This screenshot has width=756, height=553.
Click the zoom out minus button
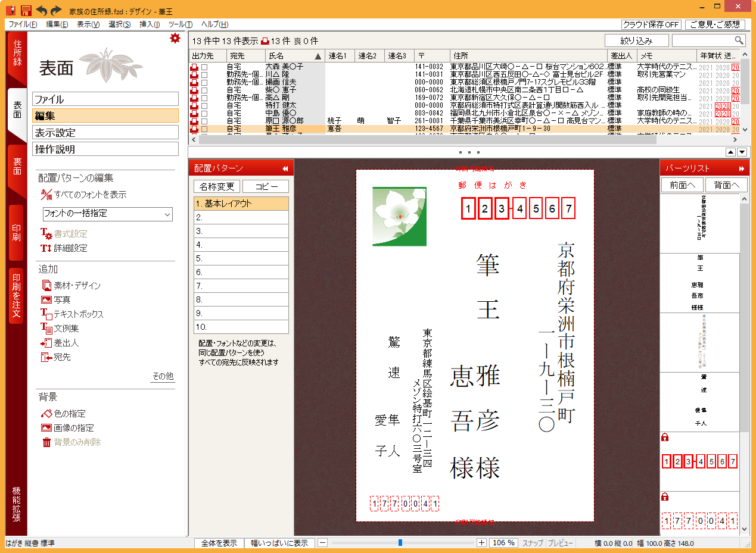[x=322, y=543]
